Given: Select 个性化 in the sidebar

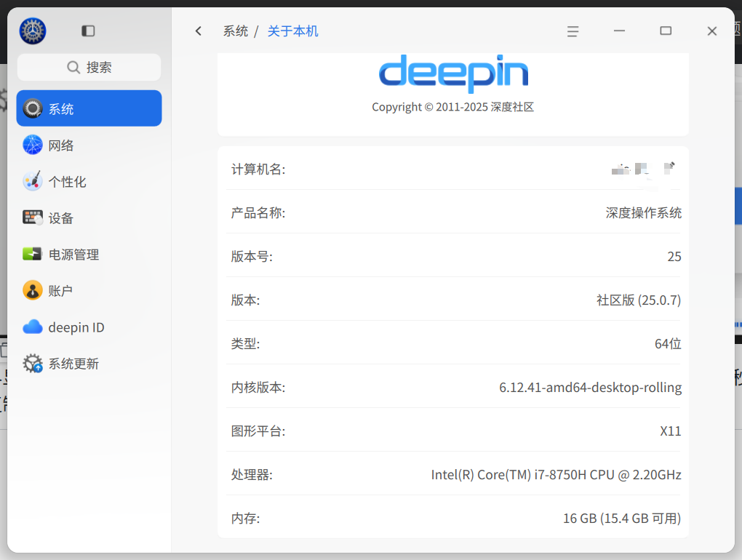Looking at the screenshot, I should [89, 181].
